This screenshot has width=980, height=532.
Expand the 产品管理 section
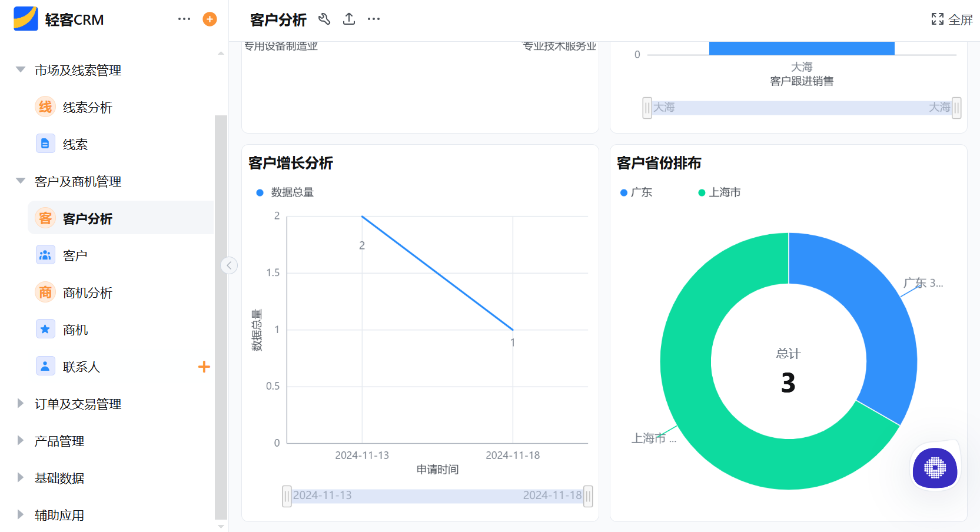[x=19, y=440]
